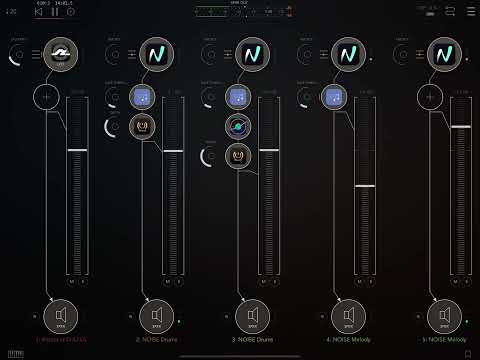Open channel 5 source options sliders icon

(x=420, y=54)
